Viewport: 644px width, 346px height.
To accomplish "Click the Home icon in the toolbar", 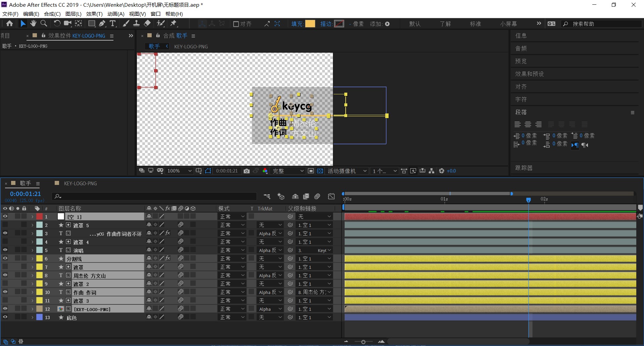I will point(9,23).
